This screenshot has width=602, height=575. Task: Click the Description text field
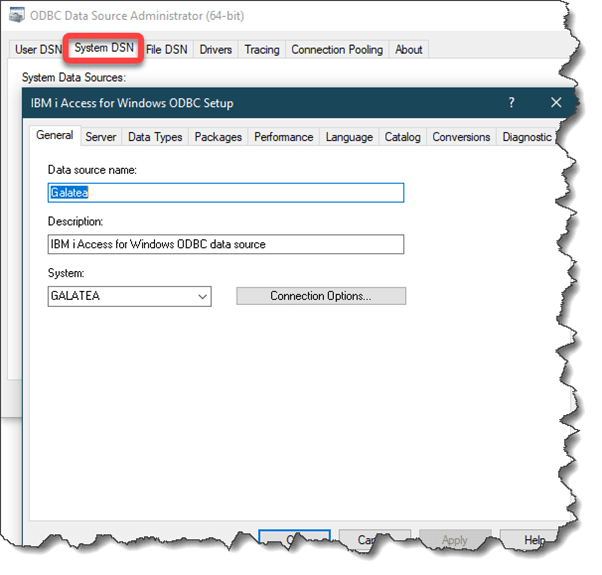[x=226, y=244]
